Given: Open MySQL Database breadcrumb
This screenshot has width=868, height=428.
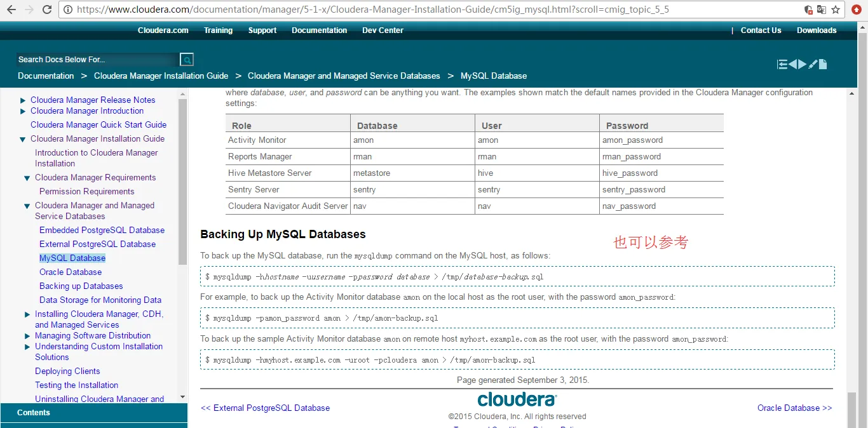Looking at the screenshot, I should point(494,76).
